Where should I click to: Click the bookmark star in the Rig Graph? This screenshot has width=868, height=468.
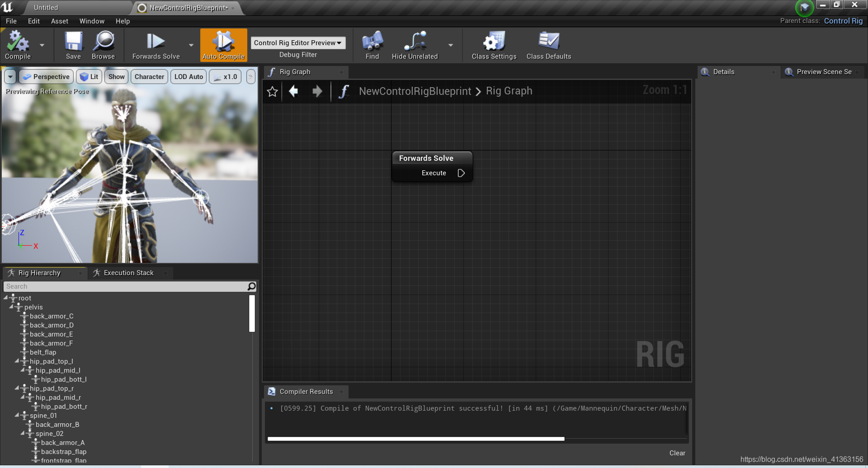pyautogui.click(x=272, y=91)
